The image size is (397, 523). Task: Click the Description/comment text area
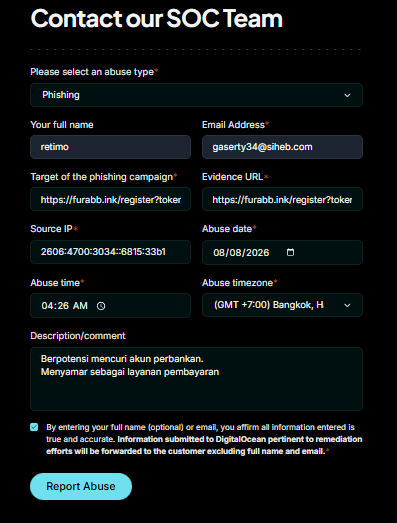tap(196, 379)
